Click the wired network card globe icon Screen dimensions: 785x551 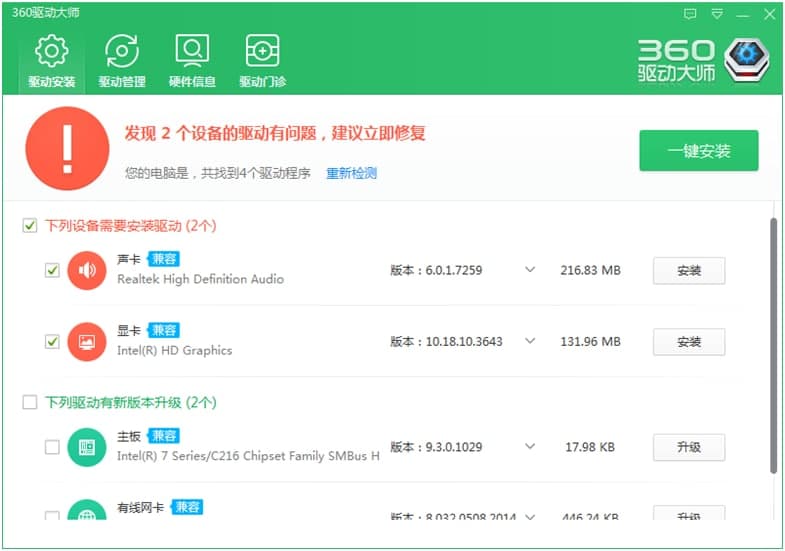[x=87, y=516]
